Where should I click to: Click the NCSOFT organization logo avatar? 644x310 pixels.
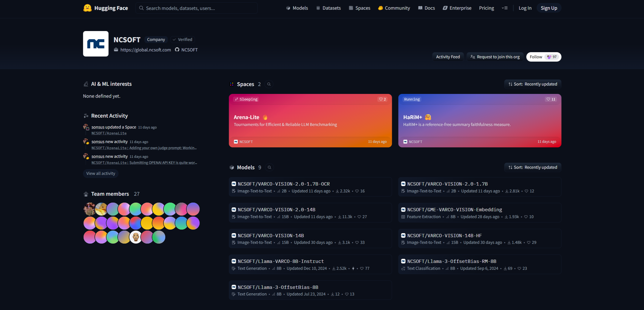click(96, 44)
